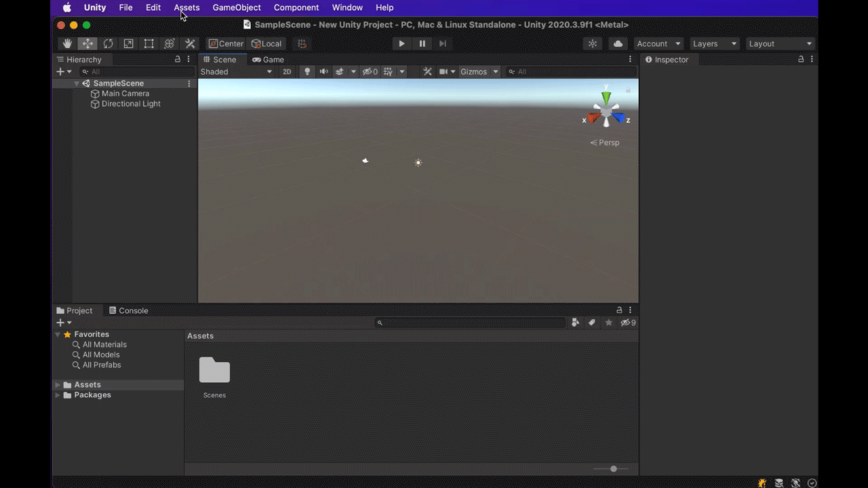868x488 pixels.
Task: Select the Transform tool
Action: [x=170, y=43]
